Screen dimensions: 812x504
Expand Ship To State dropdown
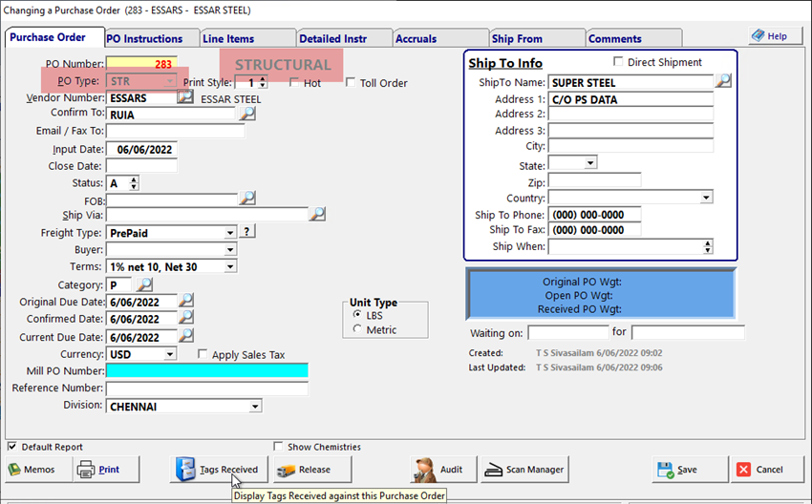click(590, 162)
